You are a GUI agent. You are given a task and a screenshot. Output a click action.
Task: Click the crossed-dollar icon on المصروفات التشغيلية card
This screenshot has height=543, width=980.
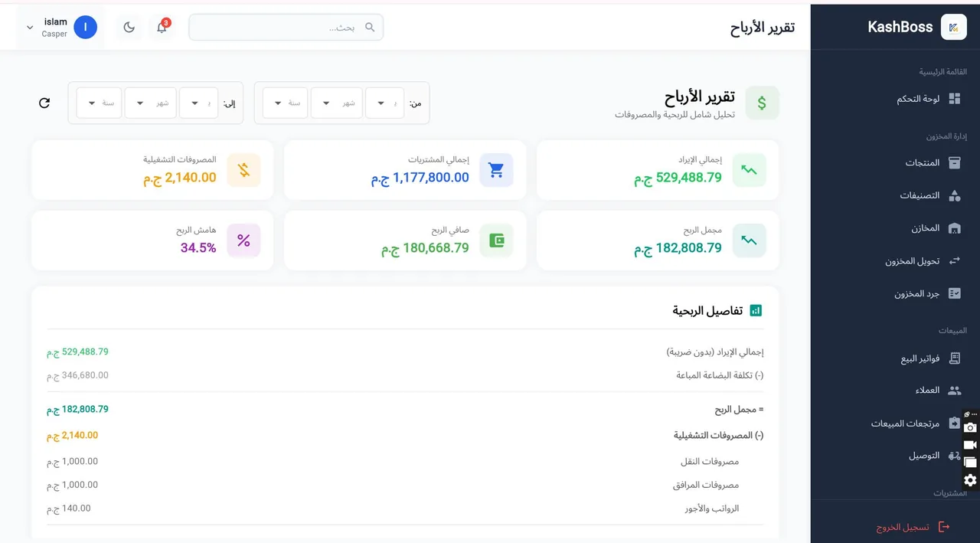243,170
